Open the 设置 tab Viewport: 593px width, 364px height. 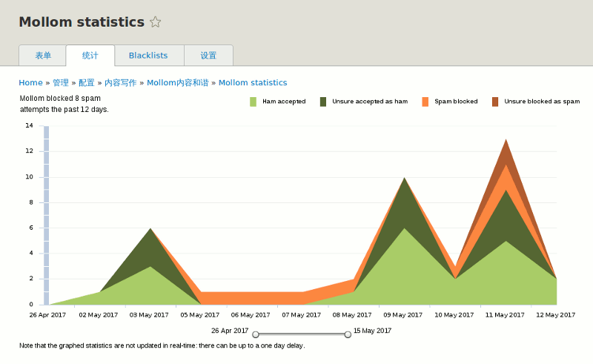coord(208,56)
